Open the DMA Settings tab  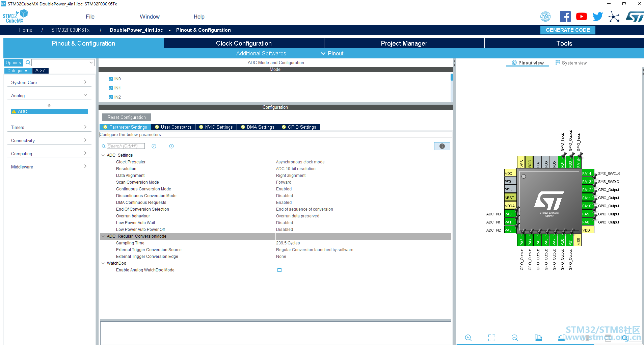pos(258,127)
